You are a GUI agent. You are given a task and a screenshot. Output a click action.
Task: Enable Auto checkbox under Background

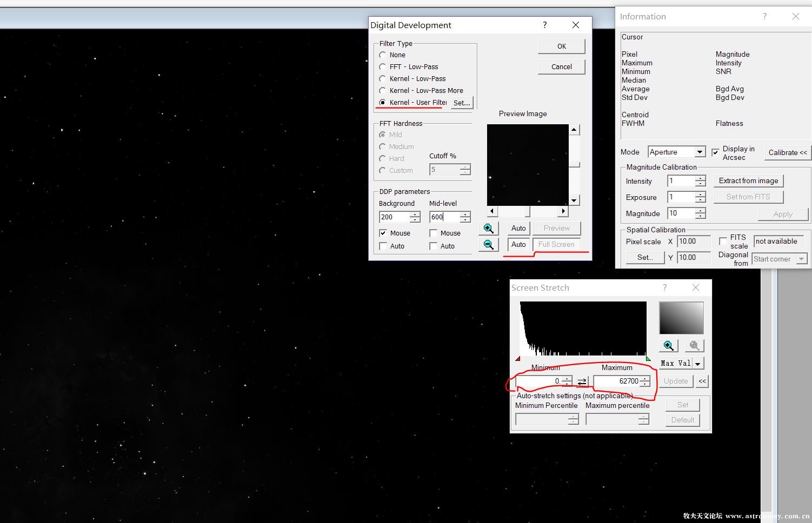point(383,246)
